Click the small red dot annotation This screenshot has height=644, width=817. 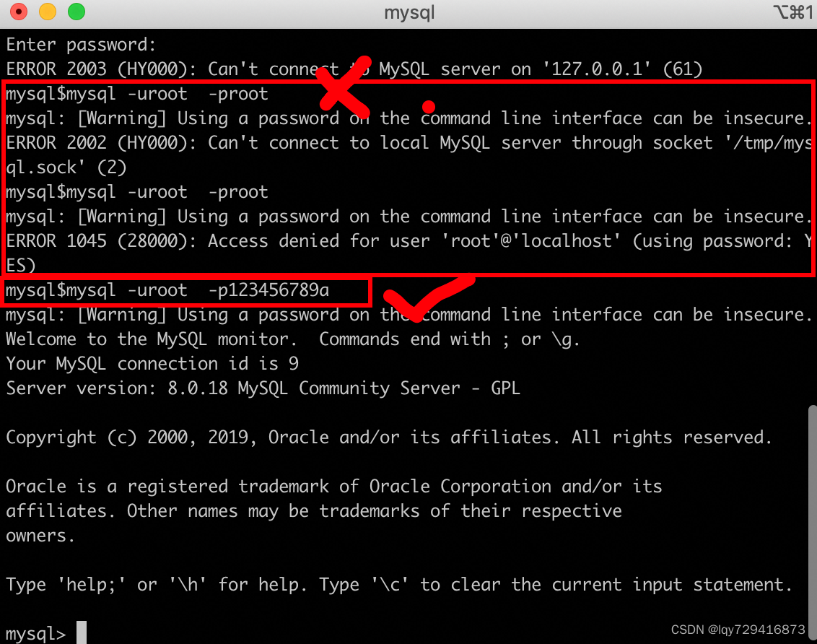coord(429,106)
